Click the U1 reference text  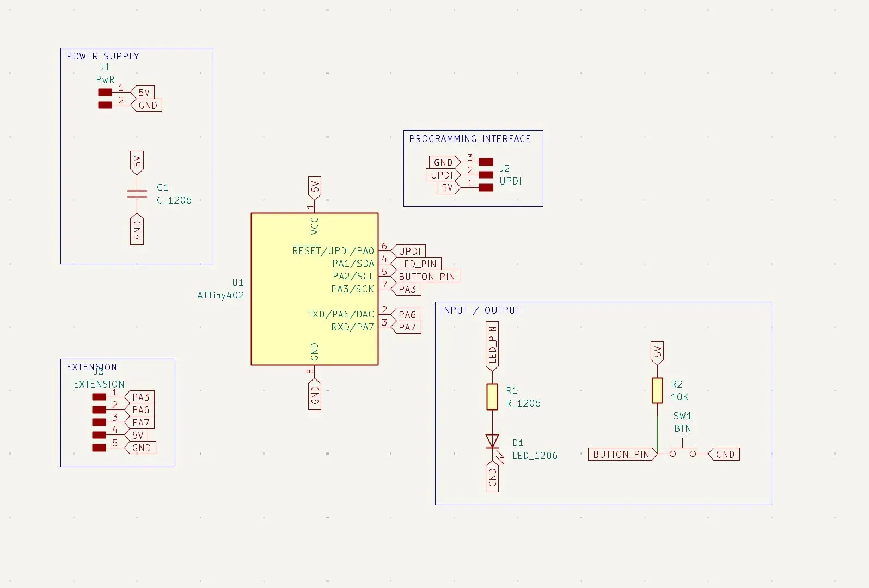click(238, 283)
